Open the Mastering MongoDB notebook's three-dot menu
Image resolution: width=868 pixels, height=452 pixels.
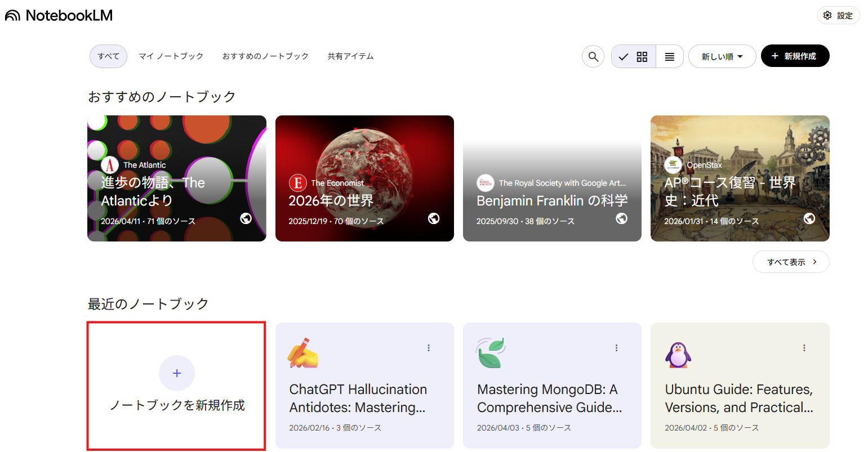[x=616, y=348]
